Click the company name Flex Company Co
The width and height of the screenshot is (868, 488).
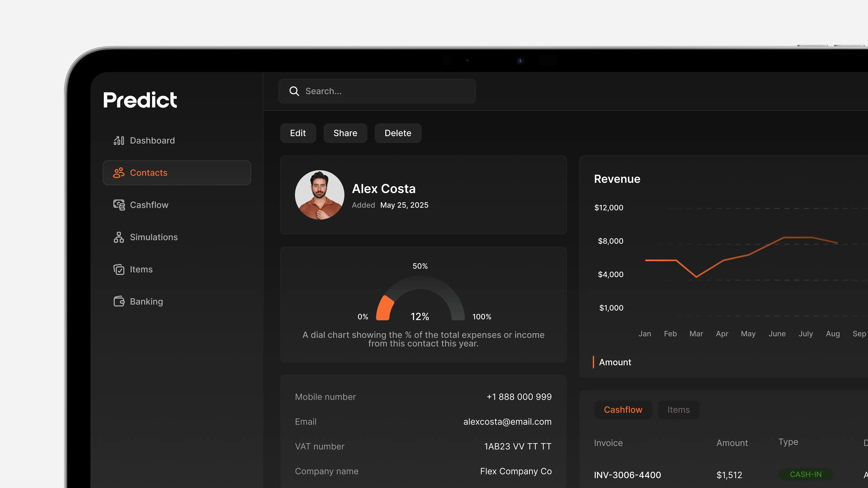tap(516, 471)
